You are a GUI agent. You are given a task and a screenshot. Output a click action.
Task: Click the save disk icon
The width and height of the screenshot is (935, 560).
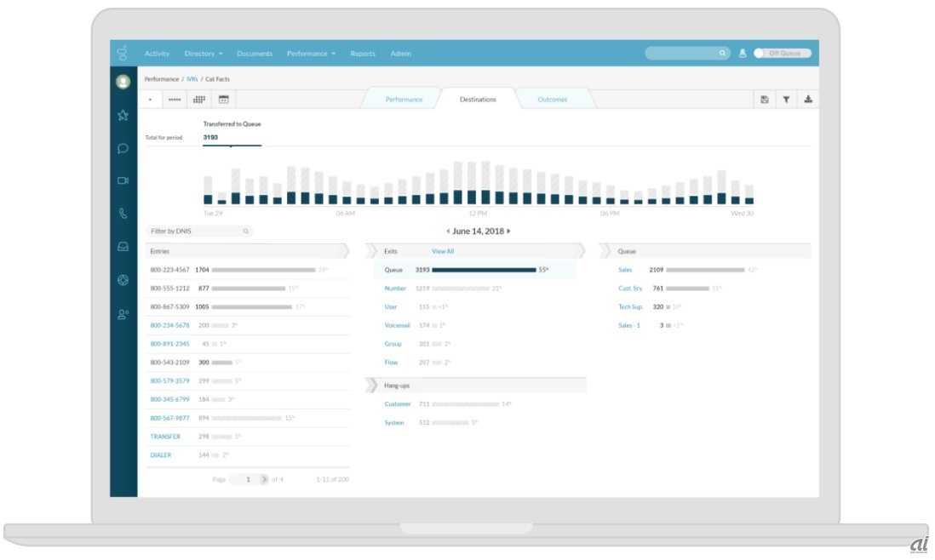pyautogui.click(x=764, y=100)
